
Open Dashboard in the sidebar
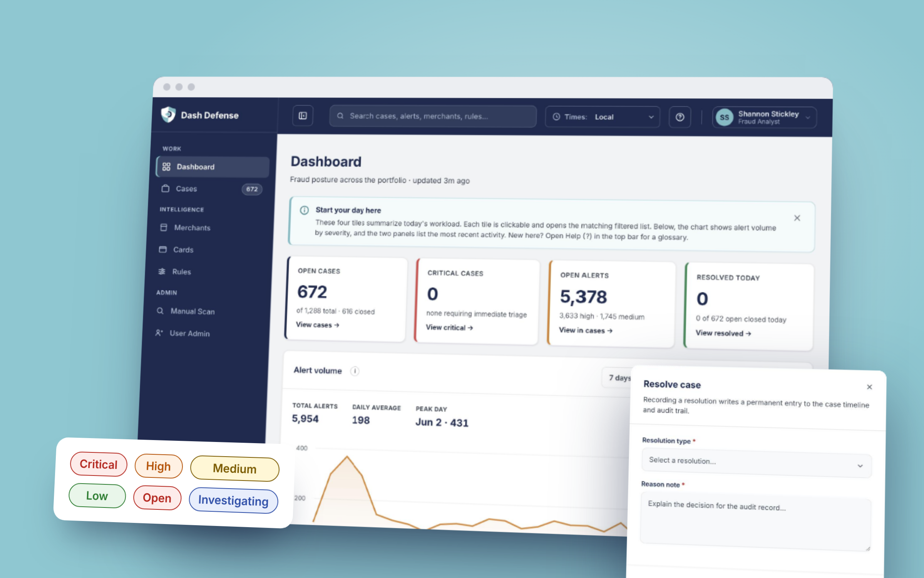(213, 167)
